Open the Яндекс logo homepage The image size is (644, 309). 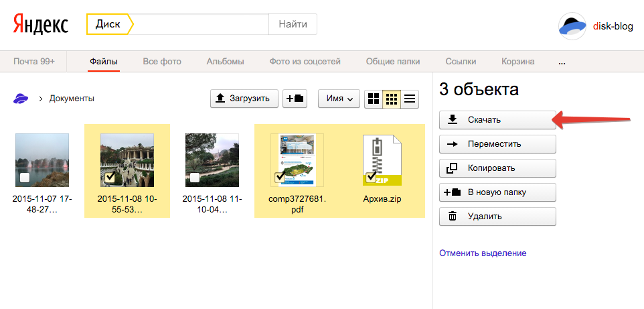tap(40, 25)
